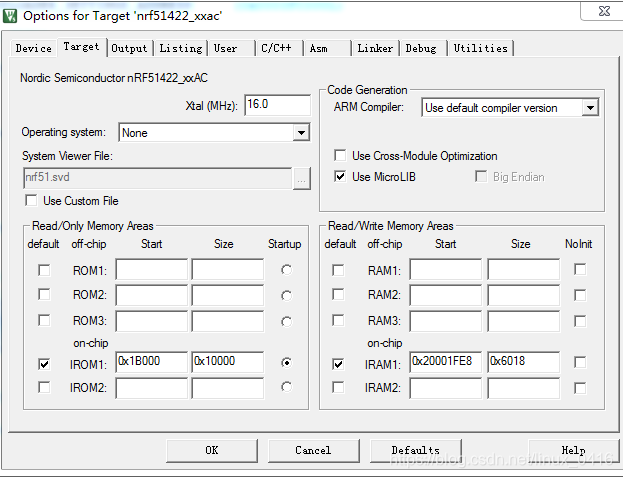623x478 pixels.
Task: Open the Linker tab
Action: (x=375, y=48)
